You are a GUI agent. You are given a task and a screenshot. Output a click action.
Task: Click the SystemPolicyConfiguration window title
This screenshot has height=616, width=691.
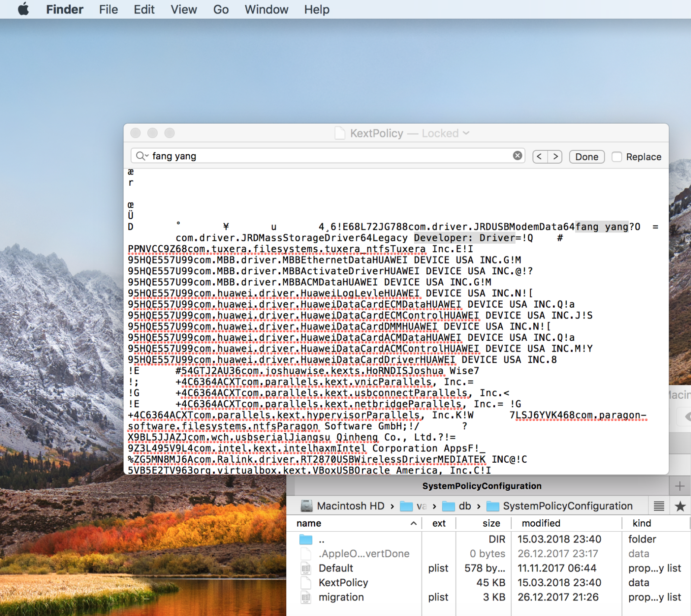(482, 486)
